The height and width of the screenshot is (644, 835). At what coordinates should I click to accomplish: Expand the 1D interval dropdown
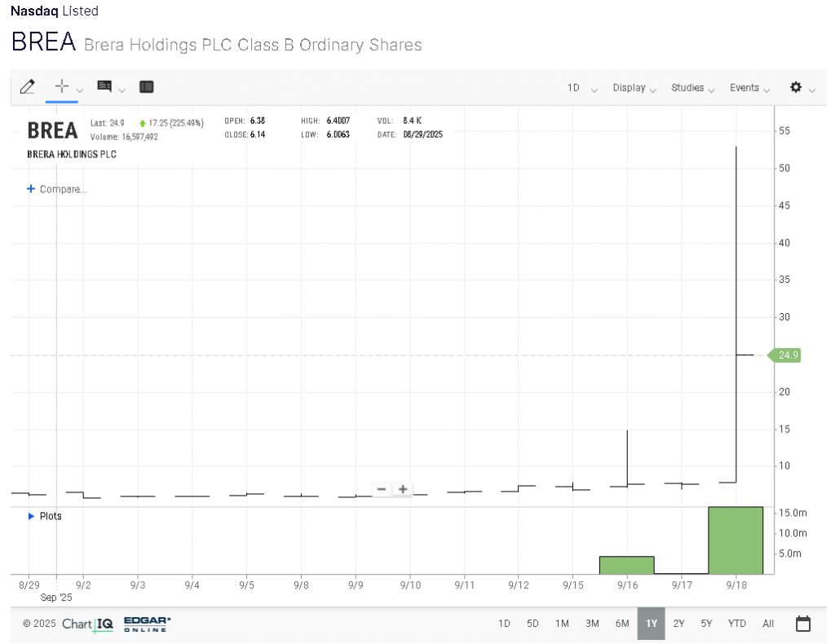coord(581,88)
